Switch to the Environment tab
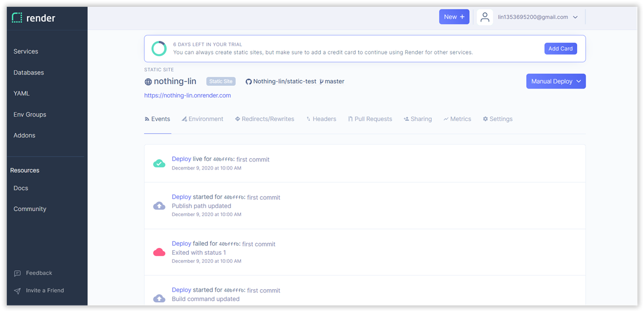 click(x=202, y=119)
